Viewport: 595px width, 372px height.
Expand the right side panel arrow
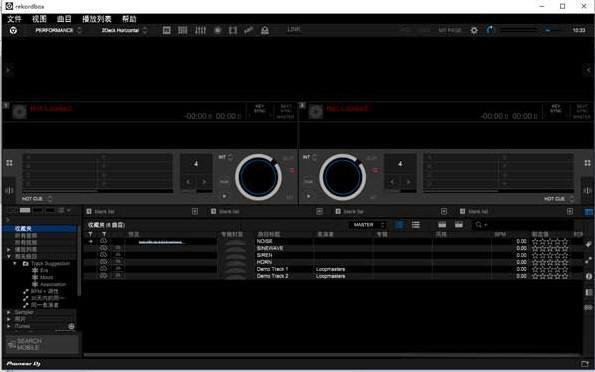click(588, 70)
